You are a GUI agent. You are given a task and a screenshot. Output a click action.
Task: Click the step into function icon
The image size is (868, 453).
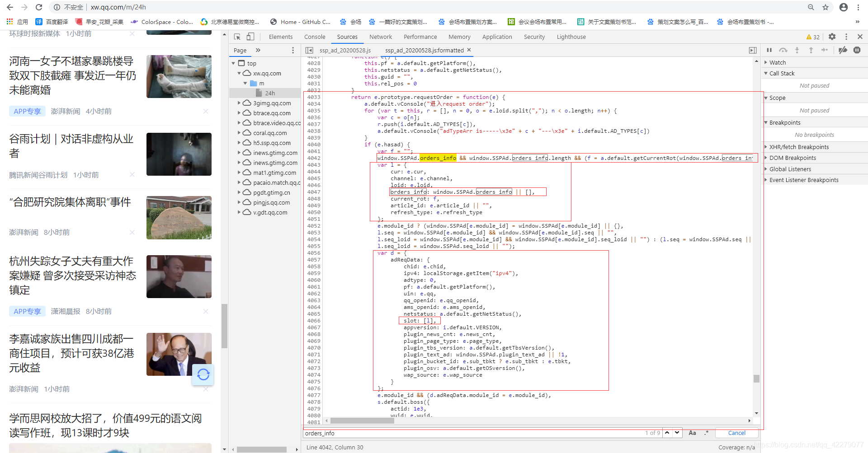click(x=797, y=50)
